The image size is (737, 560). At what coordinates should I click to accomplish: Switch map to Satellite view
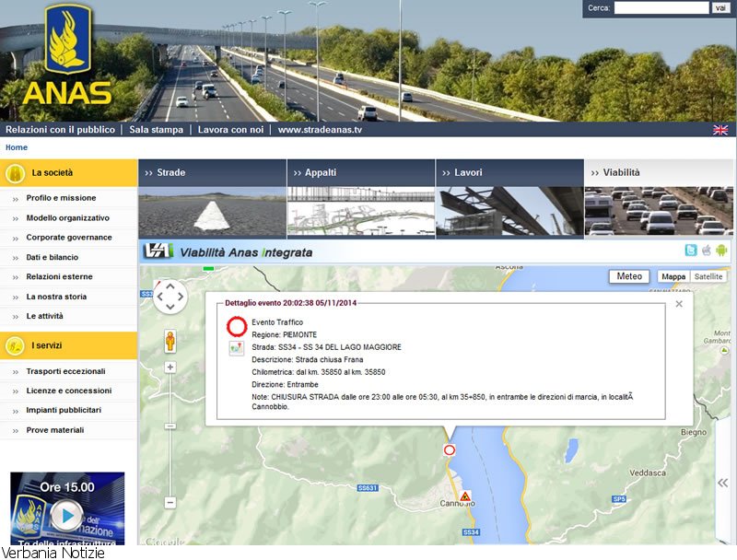pos(708,276)
